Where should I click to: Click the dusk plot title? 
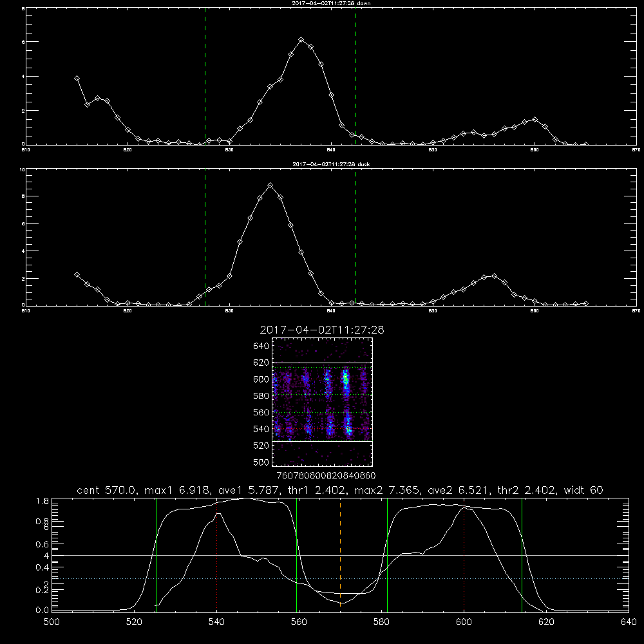click(331, 164)
